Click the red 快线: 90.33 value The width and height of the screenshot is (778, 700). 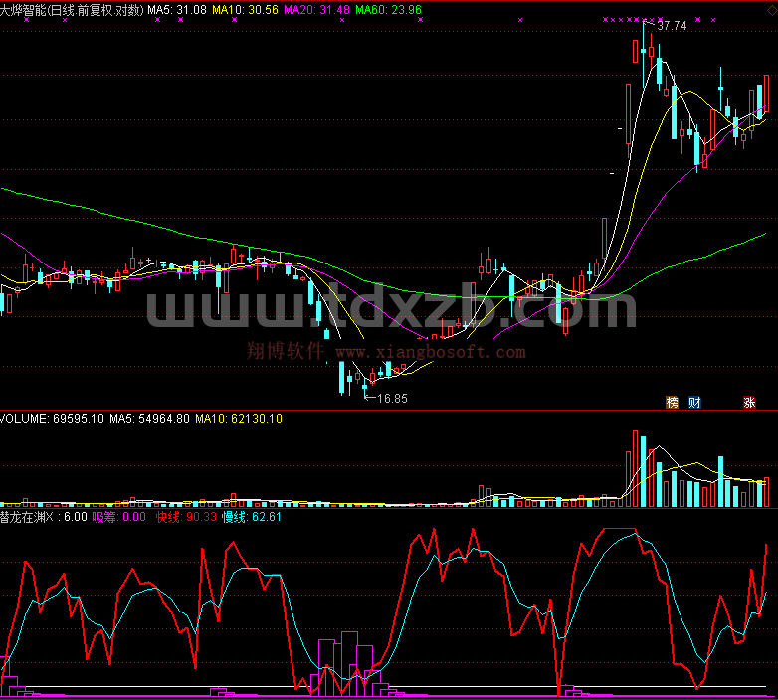(x=187, y=517)
